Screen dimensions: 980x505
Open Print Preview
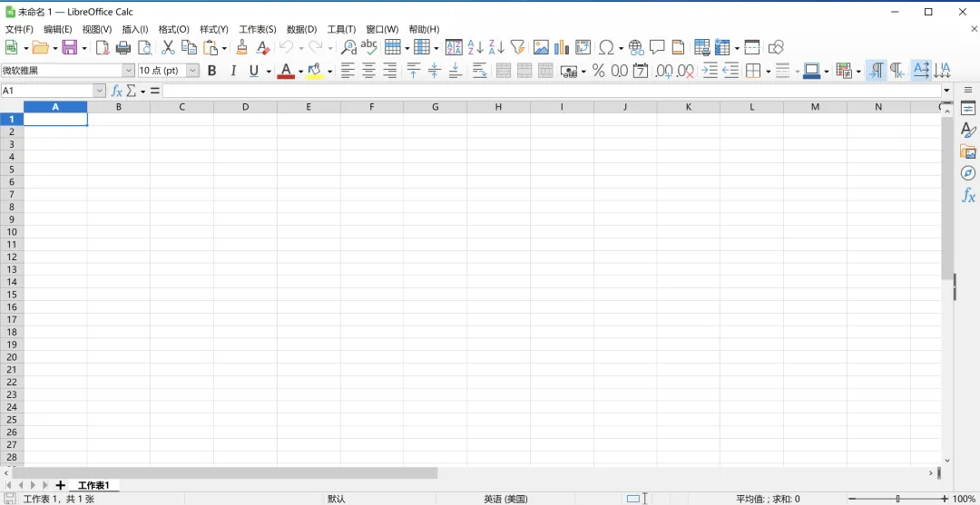pos(145,47)
